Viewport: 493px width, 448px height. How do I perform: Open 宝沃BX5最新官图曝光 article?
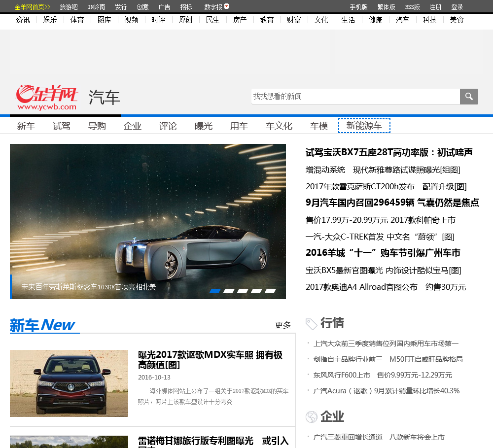(383, 271)
